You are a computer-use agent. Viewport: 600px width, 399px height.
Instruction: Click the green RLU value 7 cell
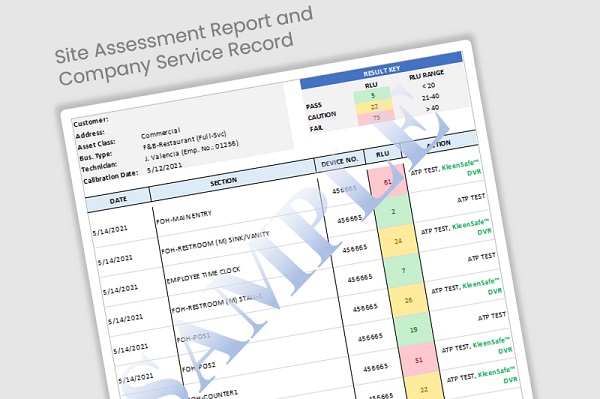click(x=403, y=271)
